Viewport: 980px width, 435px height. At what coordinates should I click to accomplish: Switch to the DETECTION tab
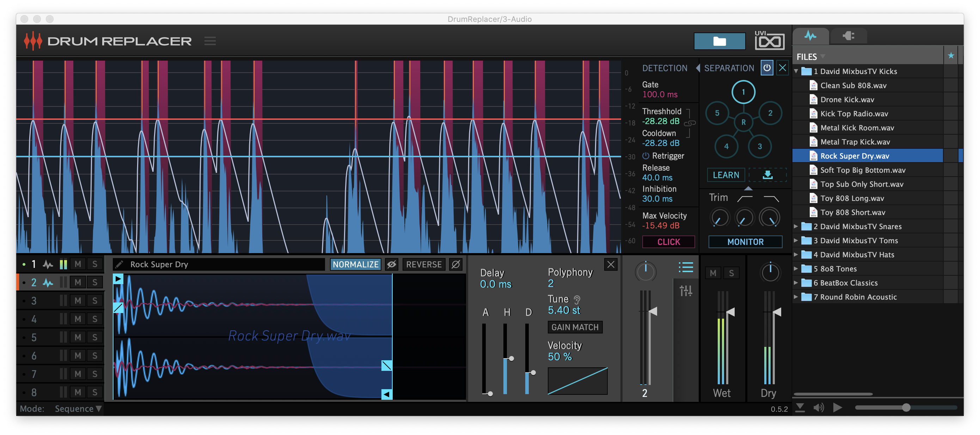(x=664, y=68)
